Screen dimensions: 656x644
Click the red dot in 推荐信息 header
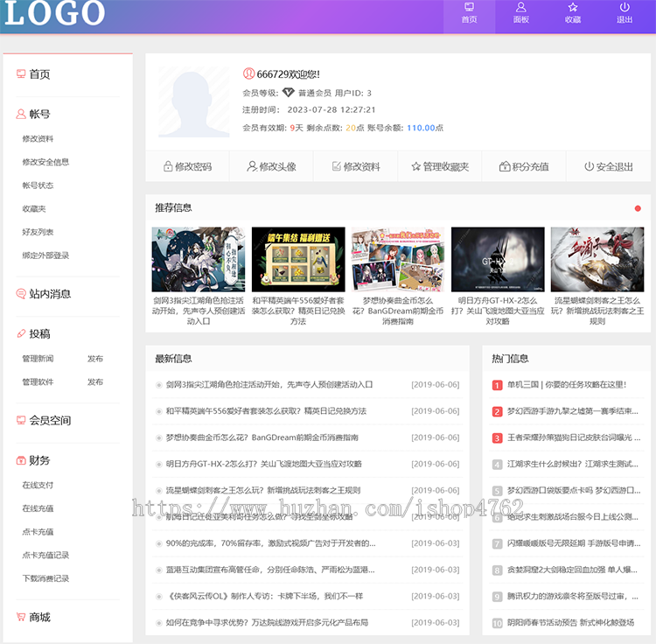click(638, 208)
